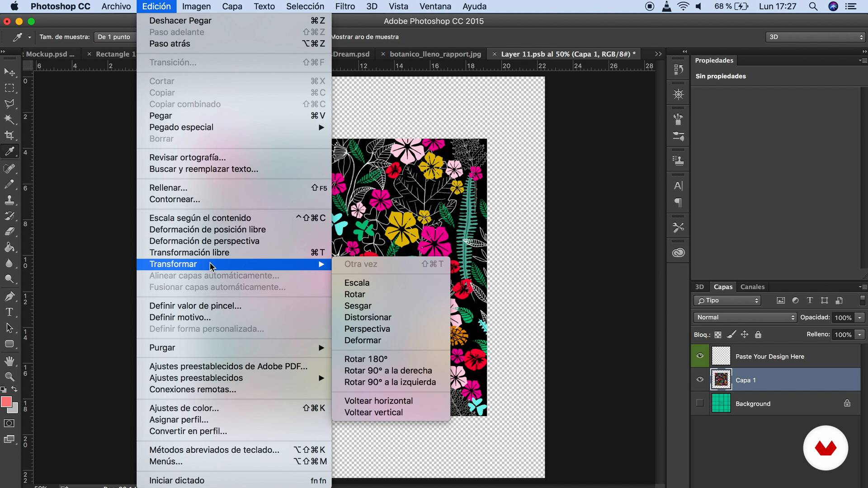868x488 pixels.
Task: Expand the Pegado especial submenu
Action: coord(234,127)
